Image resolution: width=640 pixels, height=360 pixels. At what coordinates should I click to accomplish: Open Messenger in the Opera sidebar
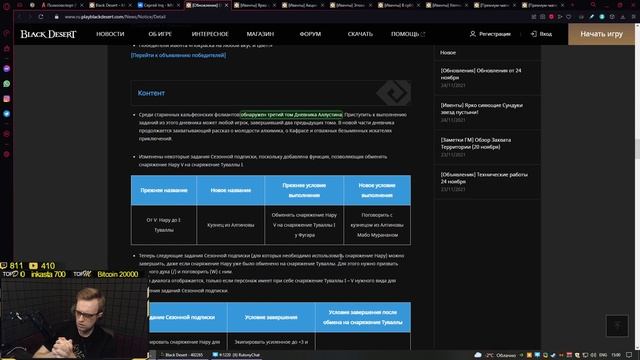(x=7, y=69)
